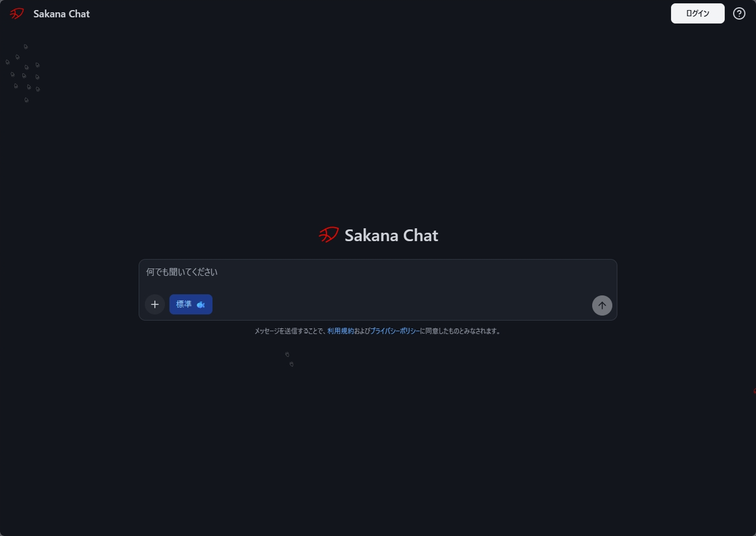Open the プライバシーポリシー privacy policy link
Screen dimensions: 756x536
click(394, 331)
